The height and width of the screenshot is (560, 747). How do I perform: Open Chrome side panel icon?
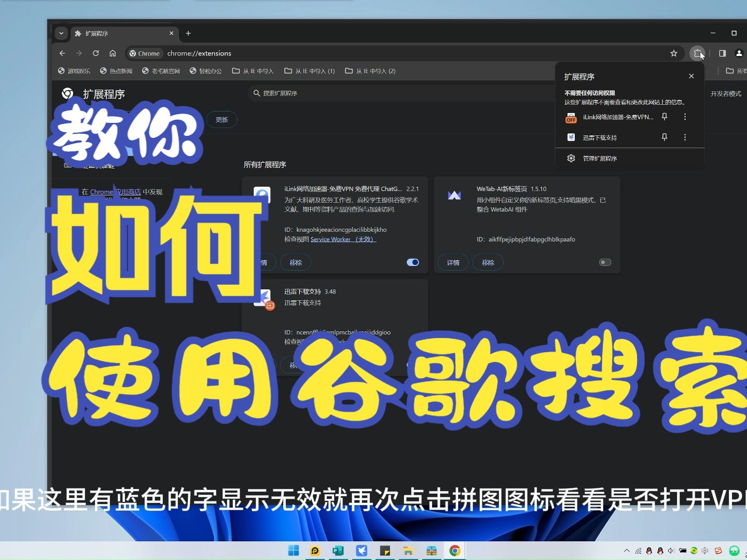(x=722, y=53)
